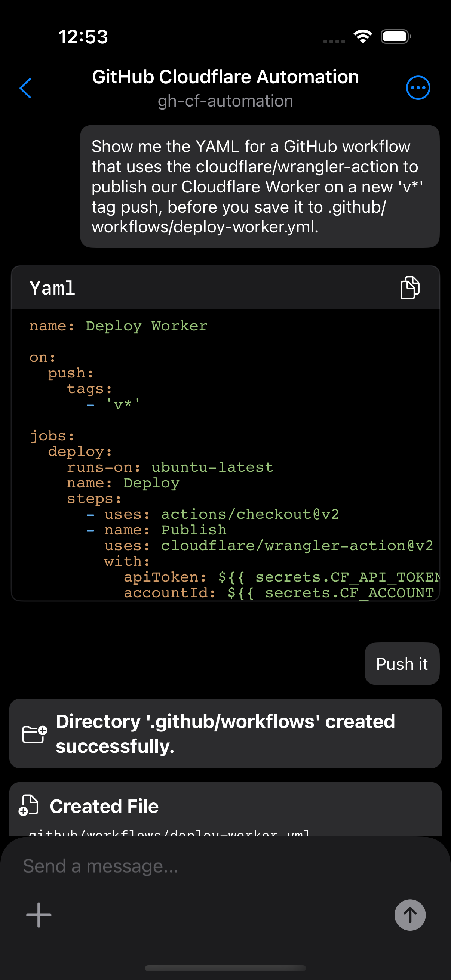Attach content using the plus button
Viewport: 451px width, 980px height.
coord(38,915)
